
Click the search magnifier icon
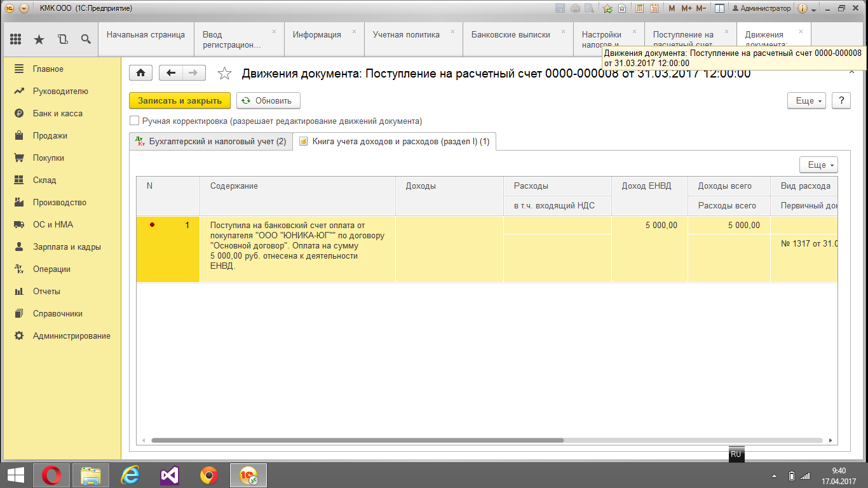point(86,39)
